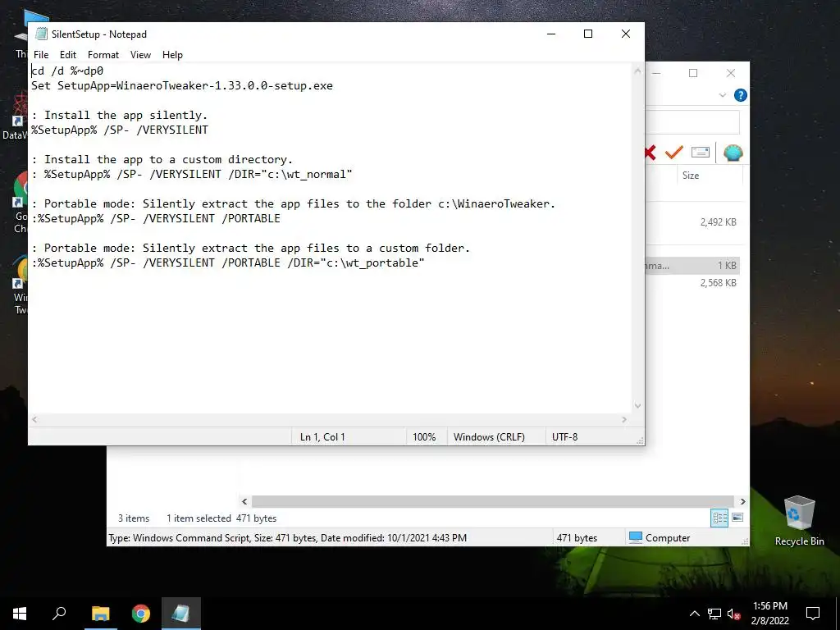The height and width of the screenshot is (630, 840).
Task: Open File Explorer from taskbar
Action: point(100,614)
